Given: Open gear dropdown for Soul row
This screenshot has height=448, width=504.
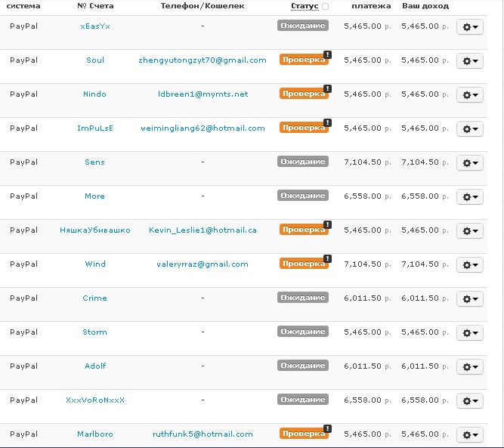Looking at the screenshot, I should [x=469, y=60].
